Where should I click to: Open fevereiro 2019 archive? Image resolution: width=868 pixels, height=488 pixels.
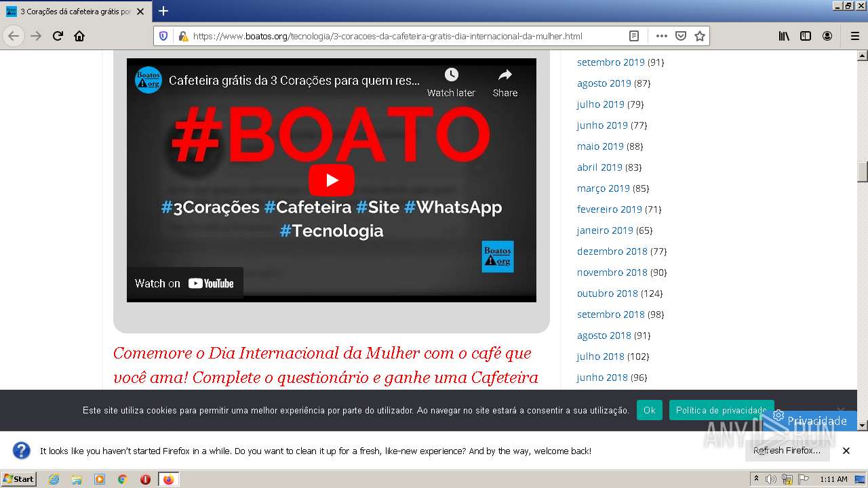pyautogui.click(x=610, y=209)
